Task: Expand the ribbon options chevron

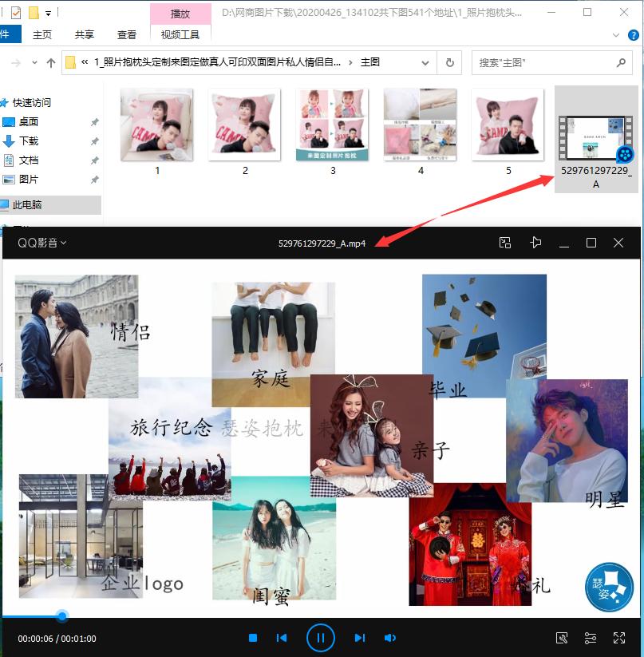Action: (615, 35)
